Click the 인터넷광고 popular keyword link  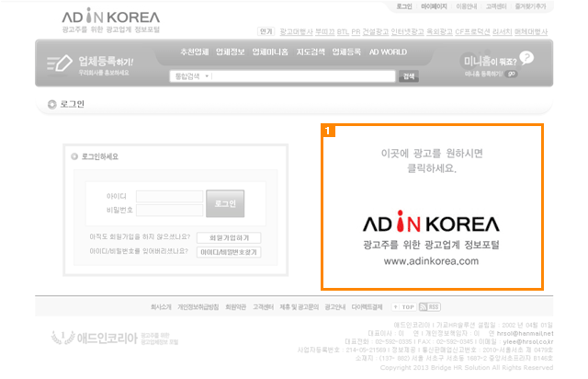click(x=408, y=31)
